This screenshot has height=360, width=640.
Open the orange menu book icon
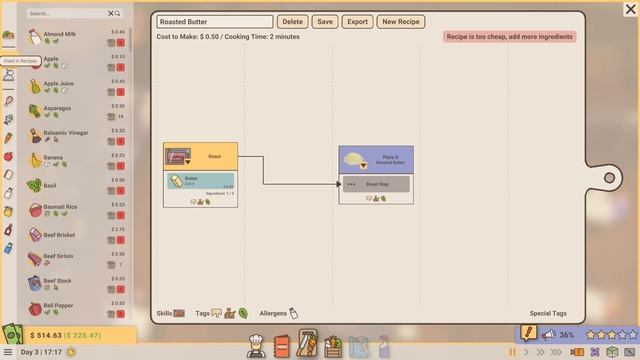point(282,347)
